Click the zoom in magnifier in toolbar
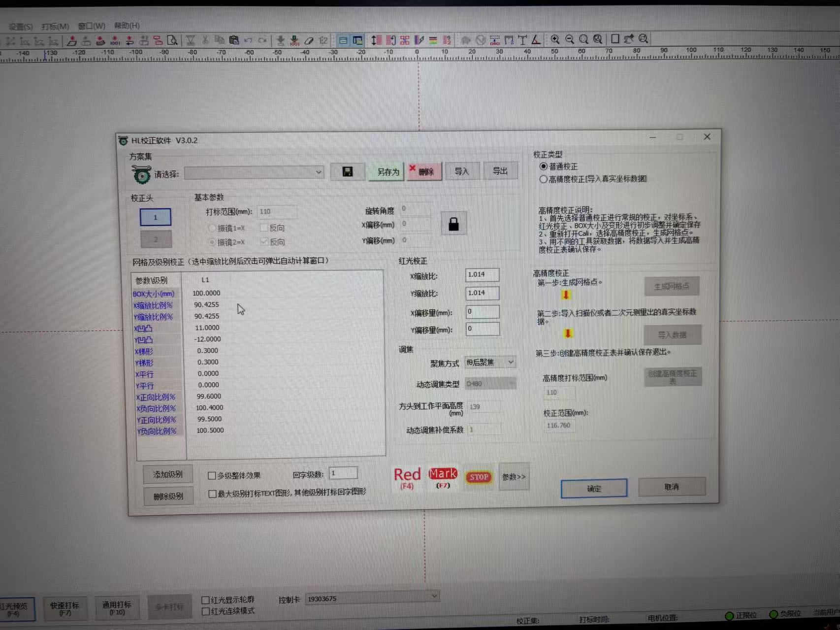840x630 pixels. 555,39
